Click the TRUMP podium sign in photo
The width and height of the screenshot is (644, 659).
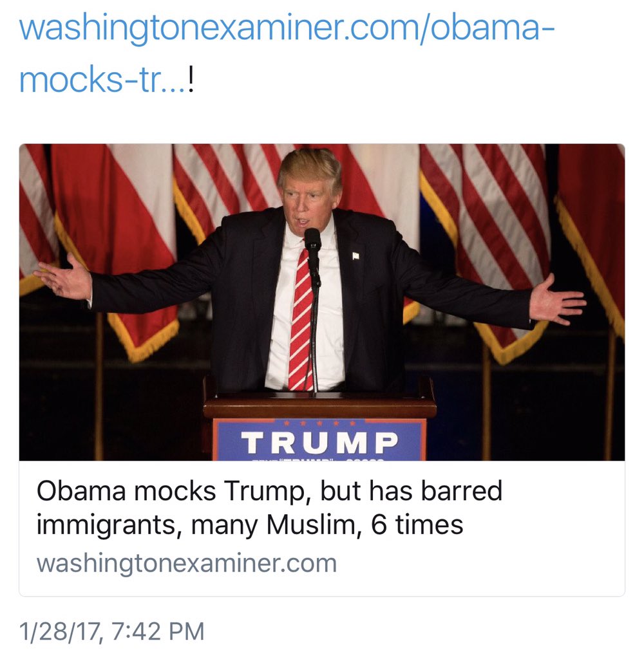319,440
